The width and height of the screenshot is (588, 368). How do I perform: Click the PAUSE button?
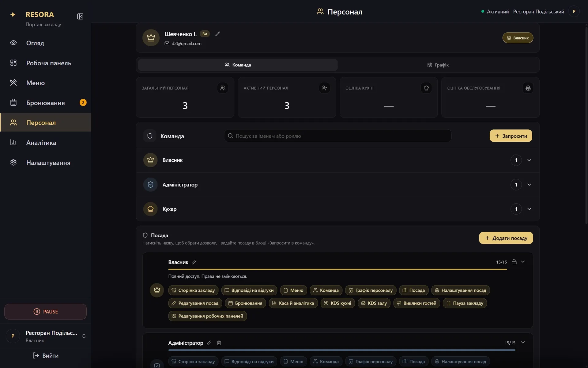pyautogui.click(x=45, y=312)
